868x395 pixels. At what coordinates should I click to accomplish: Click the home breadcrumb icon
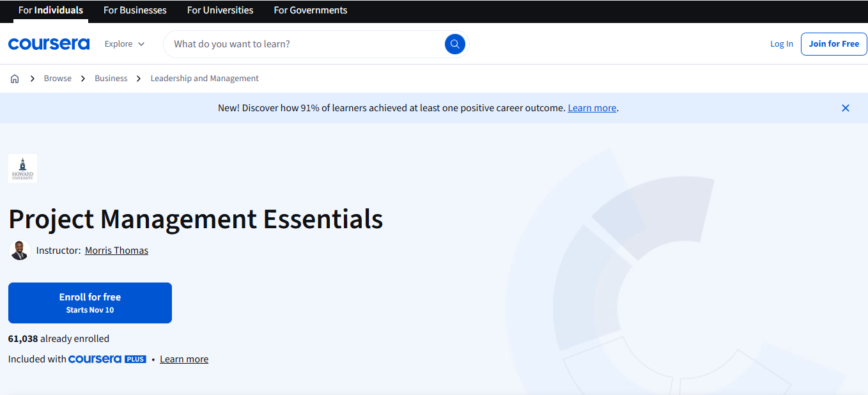click(x=14, y=78)
